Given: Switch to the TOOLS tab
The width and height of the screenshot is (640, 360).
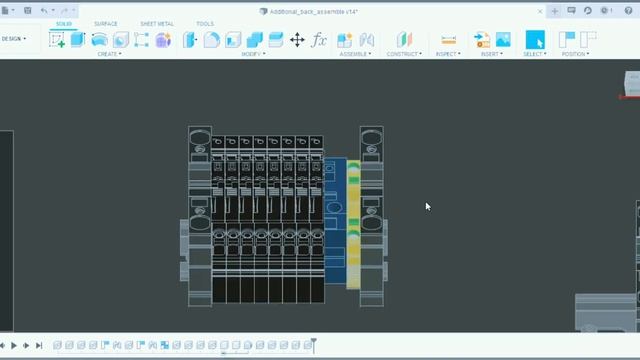Looking at the screenshot, I should pyautogui.click(x=205, y=24).
